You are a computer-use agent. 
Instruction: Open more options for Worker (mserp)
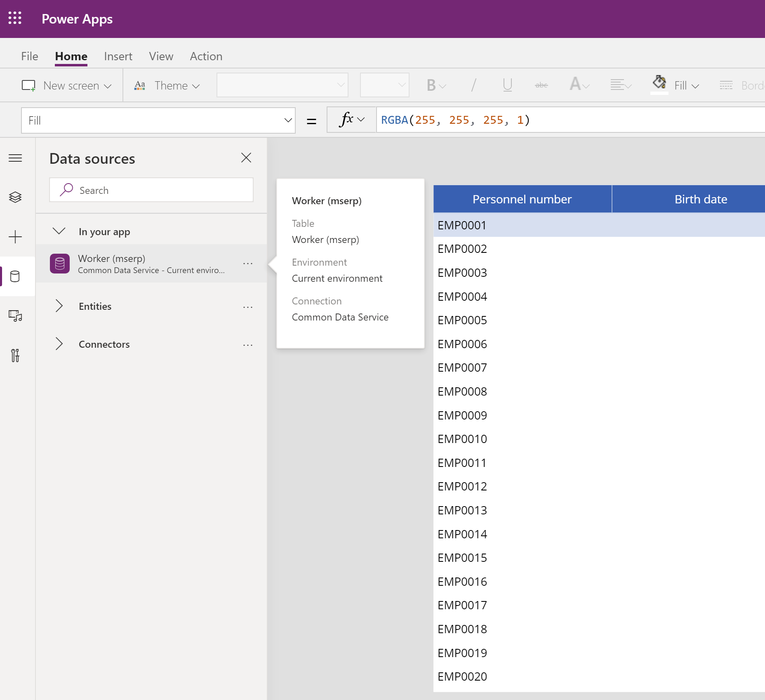pyautogui.click(x=248, y=264)
